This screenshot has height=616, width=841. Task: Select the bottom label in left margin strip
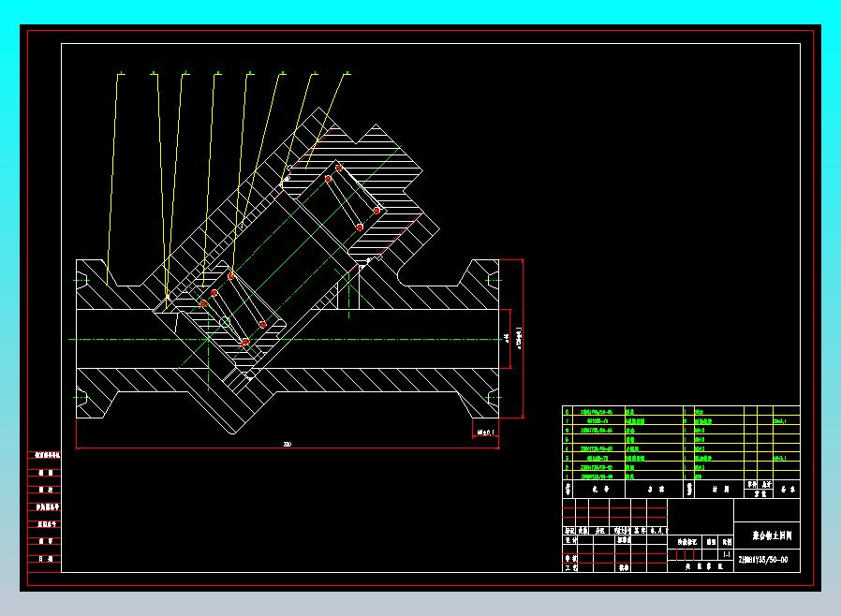pyautogui.click(x=44, y=558)
